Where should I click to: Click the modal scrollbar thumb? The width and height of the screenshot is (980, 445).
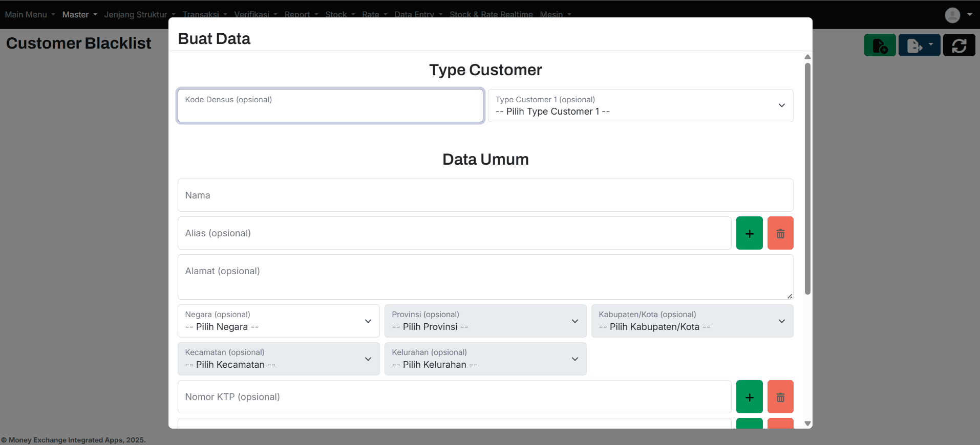point(807,179)
